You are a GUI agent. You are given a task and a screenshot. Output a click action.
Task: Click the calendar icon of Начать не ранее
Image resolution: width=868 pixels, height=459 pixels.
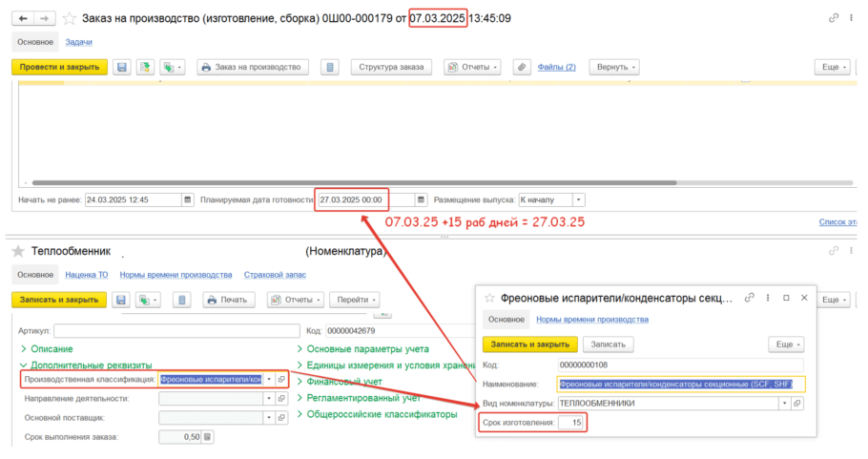click(x=189, y=200)
